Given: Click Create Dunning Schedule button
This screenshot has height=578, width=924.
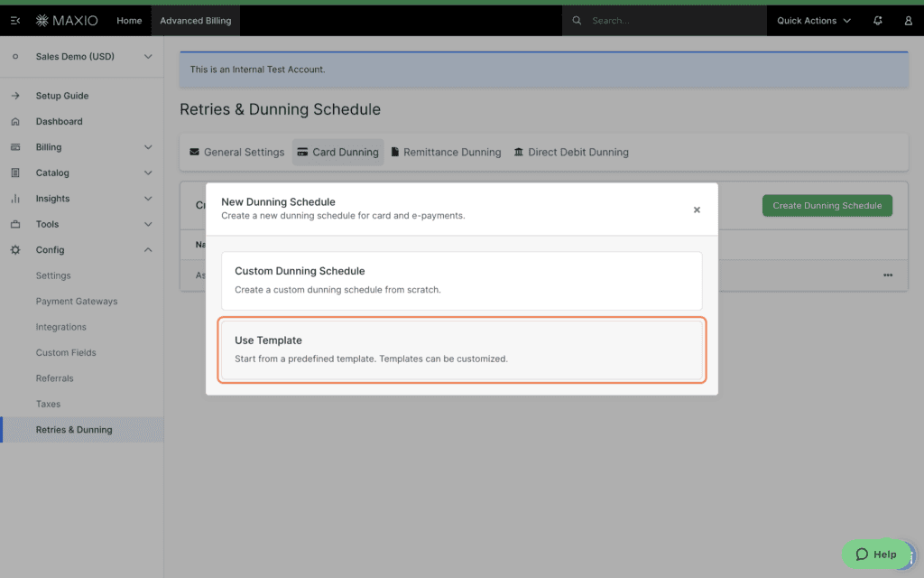Looking at the screenshot, I should (827, 206).
